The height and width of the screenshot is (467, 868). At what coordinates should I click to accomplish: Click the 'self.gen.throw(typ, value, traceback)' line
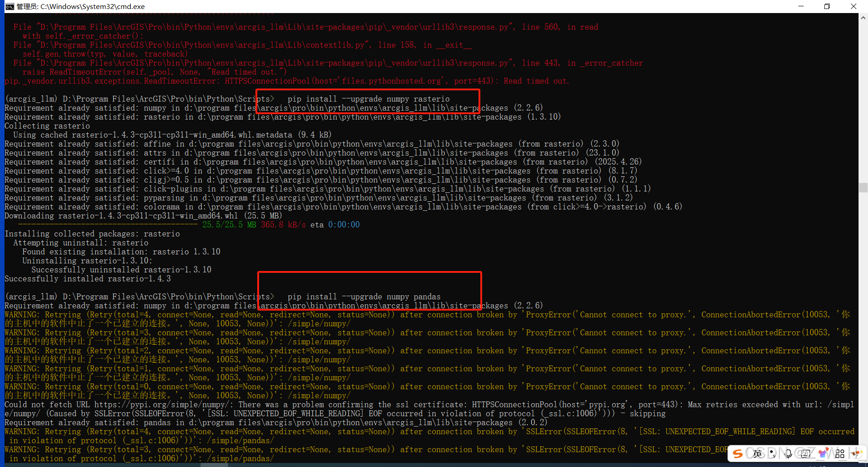click(x=105, y=54)
